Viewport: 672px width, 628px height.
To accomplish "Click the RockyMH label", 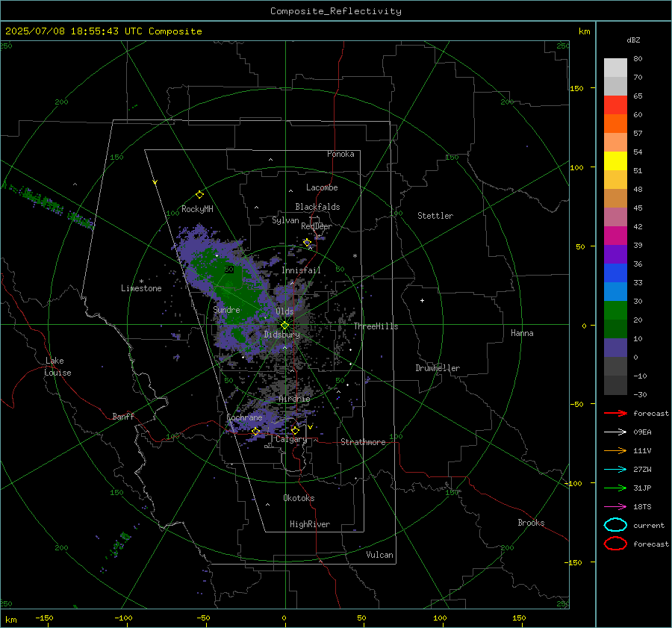I will click(197, 209).
